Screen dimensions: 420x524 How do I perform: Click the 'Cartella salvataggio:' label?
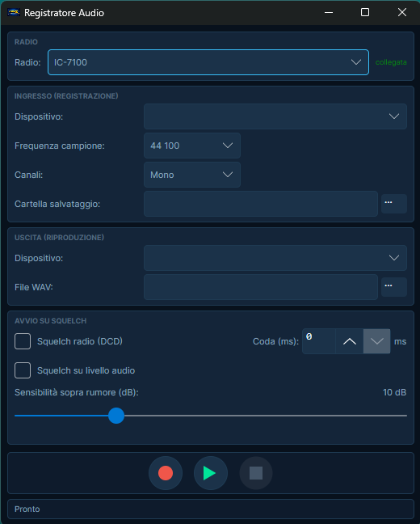57,204
